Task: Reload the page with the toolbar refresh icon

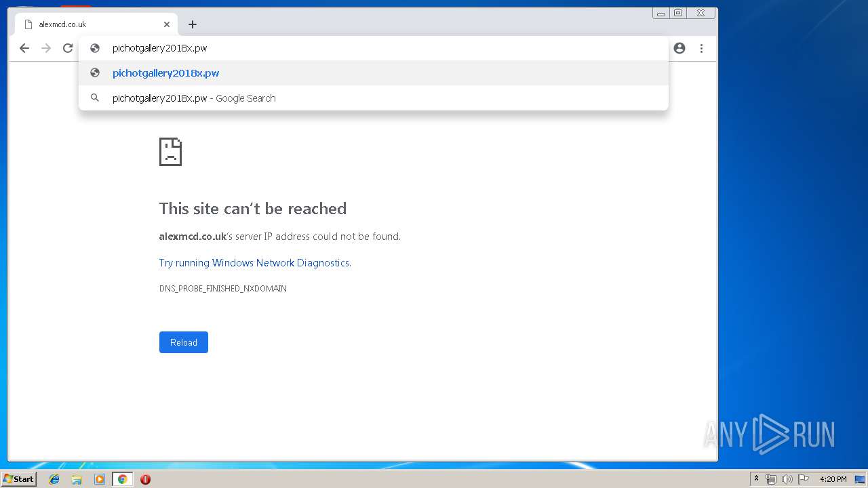Action: [x=68, y=48]
